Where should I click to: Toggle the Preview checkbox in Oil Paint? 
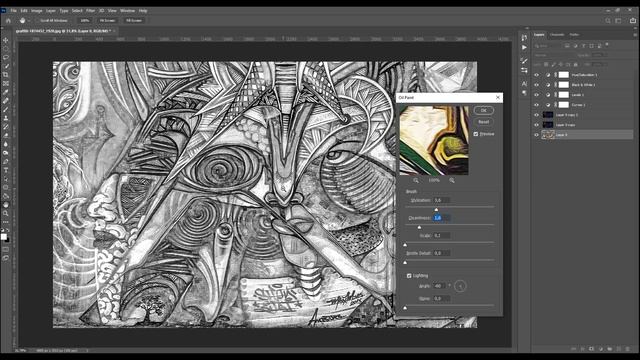[476, 134]
